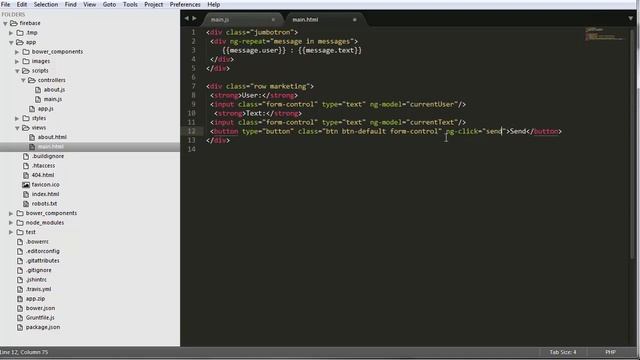
Task: Click the editor vertical scrollbar
Action: pos(633,143)
